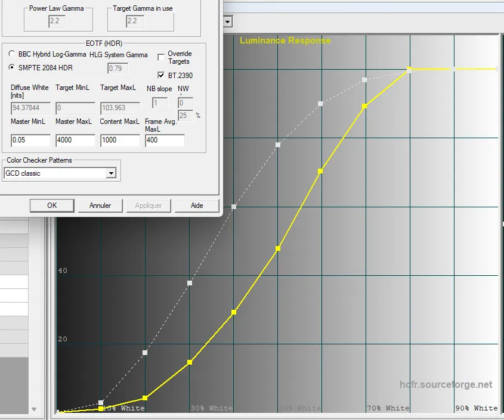Click the Master MaxL field showing 4000
This screenshot has width=504, height=420.
click(x=75, y=141)
